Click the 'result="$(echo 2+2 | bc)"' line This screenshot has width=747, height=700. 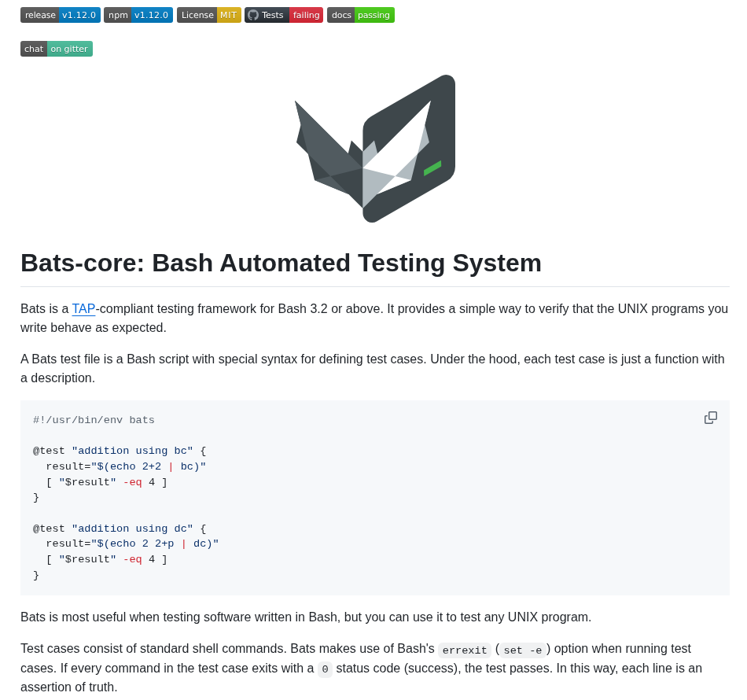point(126,466)
